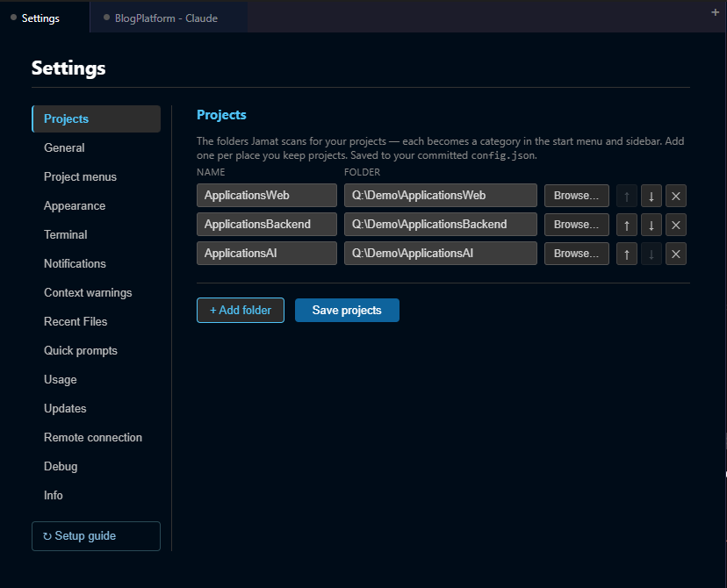727x588 pixels.
Task: Remove the ApplicationsAI folder entry
Action: 675,254
